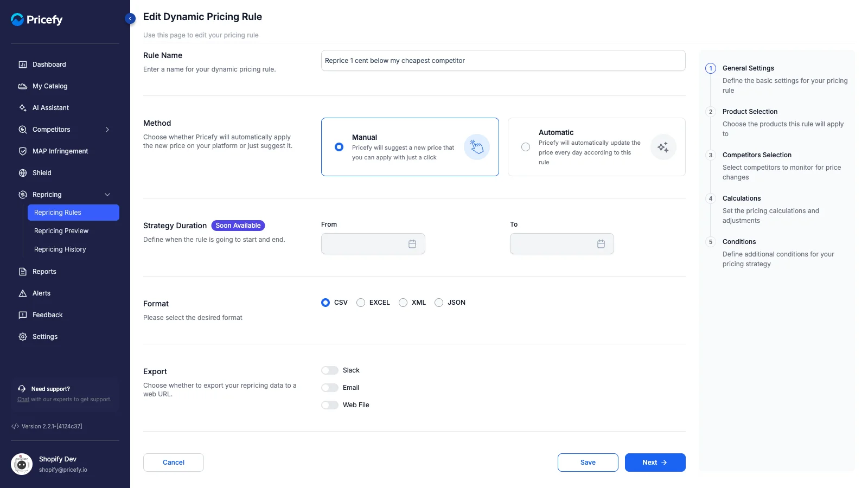Click the My Catalog icon
This screenshot has height=488, width=868.
point(23,86)
